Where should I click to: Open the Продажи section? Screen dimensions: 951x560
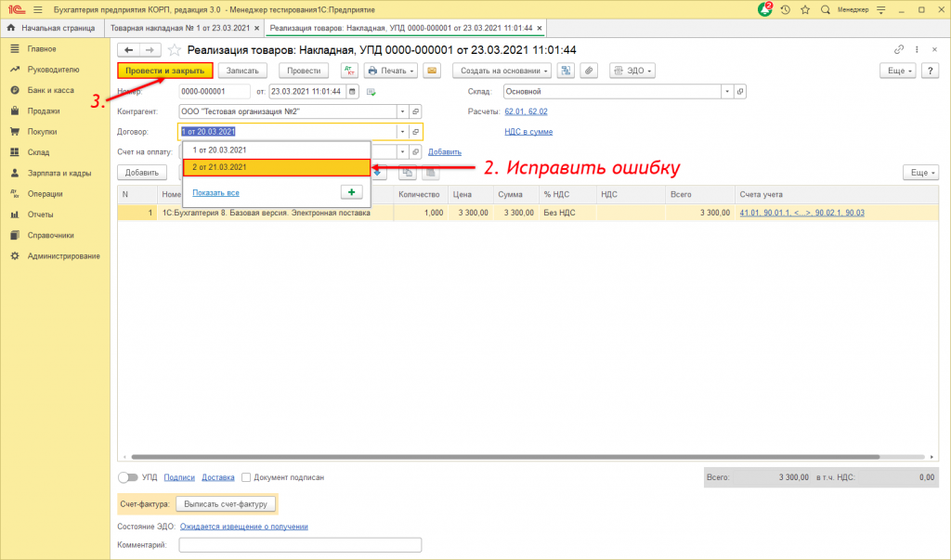pos(43,111)
